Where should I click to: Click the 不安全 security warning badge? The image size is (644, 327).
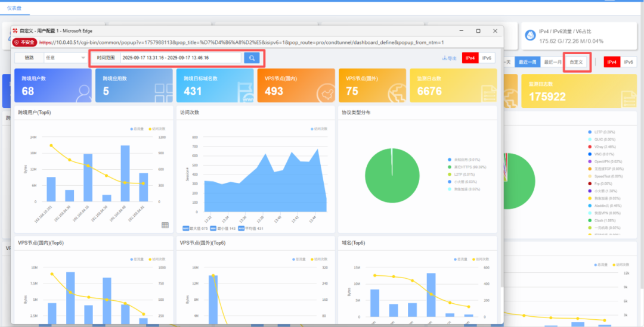(25, 43)
